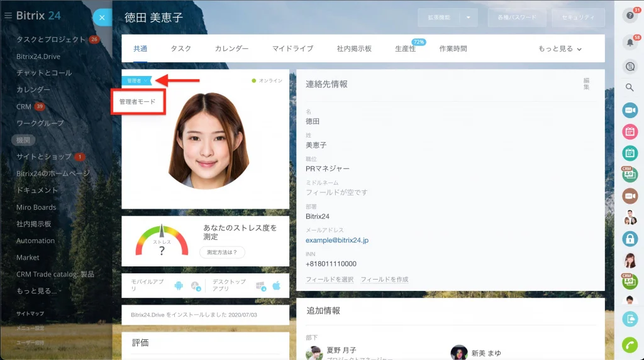Expand もっと見る in the tab bar
The width and height of the screenshot is (644, 360).
click(x=560, y=48)
